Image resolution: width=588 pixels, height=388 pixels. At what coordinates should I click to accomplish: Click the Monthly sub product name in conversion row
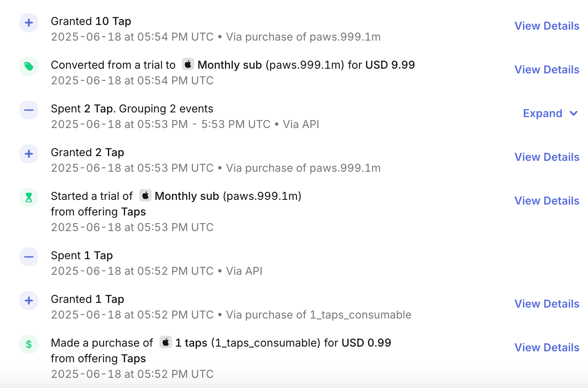230,65
